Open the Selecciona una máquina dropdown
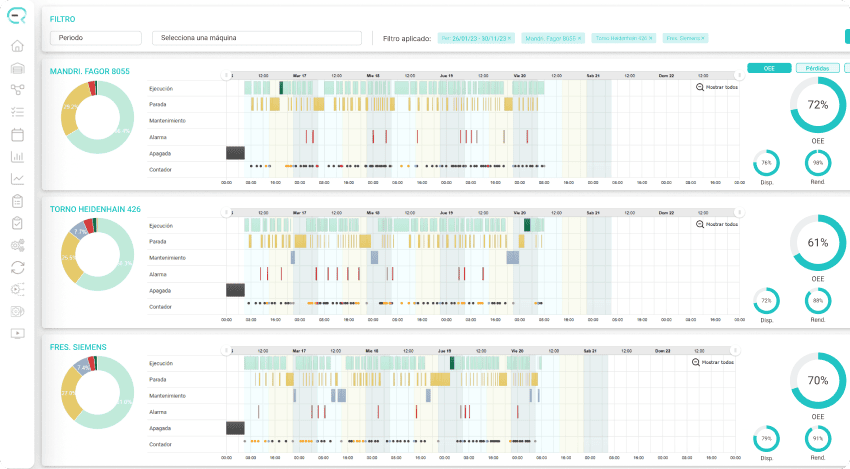This screenshot has height=469, width=850. click(x=257, y=38)
